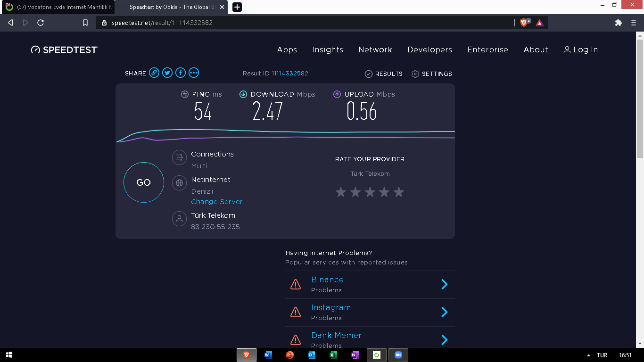Open the SETTINGS page

432,74
